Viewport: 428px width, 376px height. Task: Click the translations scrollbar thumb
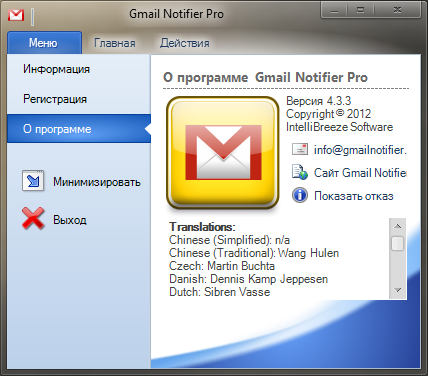(397, 243)
